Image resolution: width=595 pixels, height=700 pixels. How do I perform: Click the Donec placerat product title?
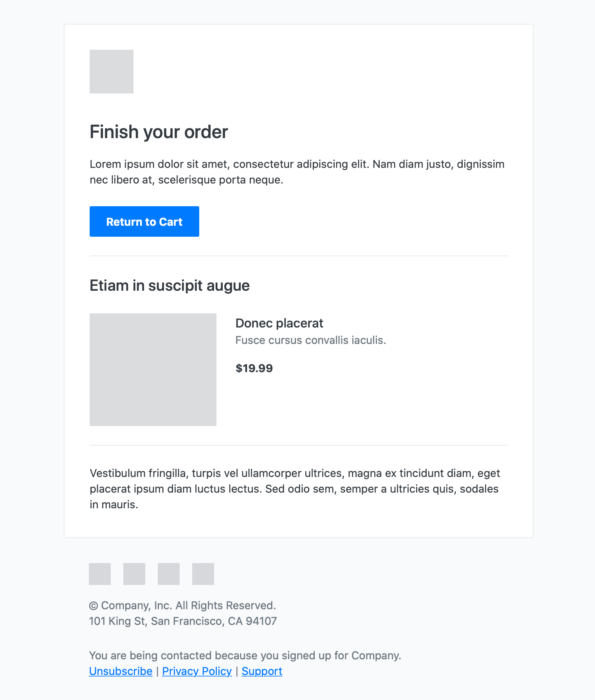[x=279, y=323]
